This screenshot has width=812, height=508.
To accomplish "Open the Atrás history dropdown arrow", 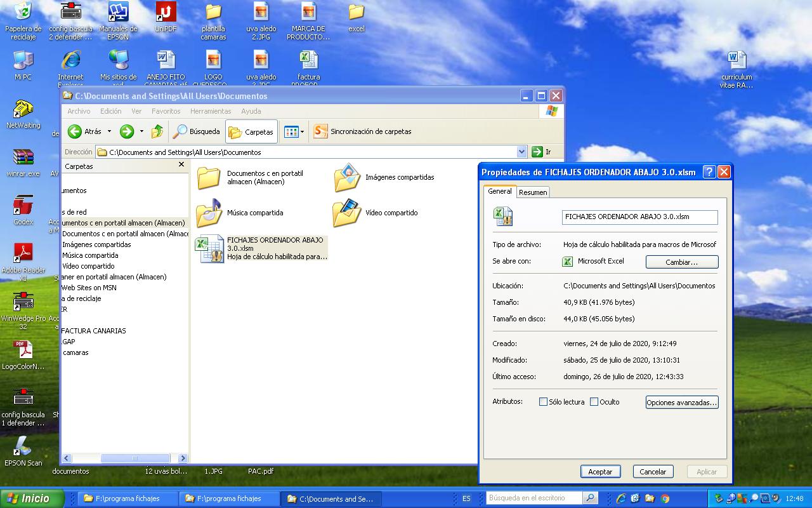I will (109, 131).
